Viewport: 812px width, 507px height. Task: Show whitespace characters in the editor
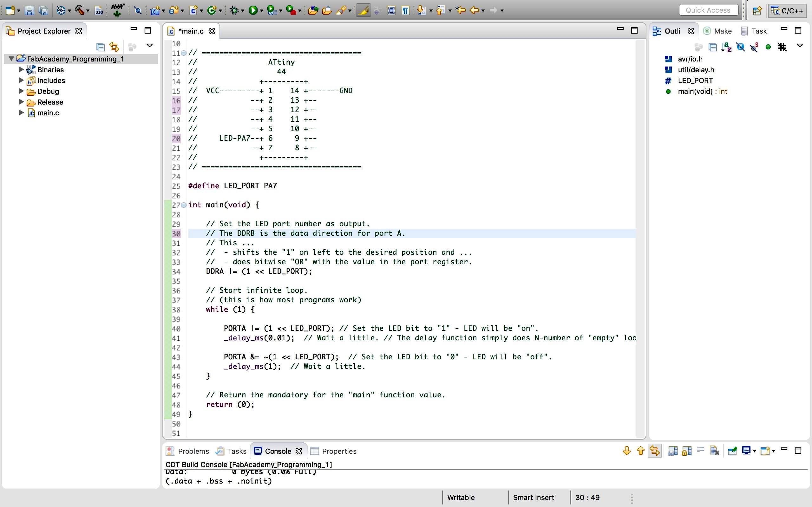405,10
